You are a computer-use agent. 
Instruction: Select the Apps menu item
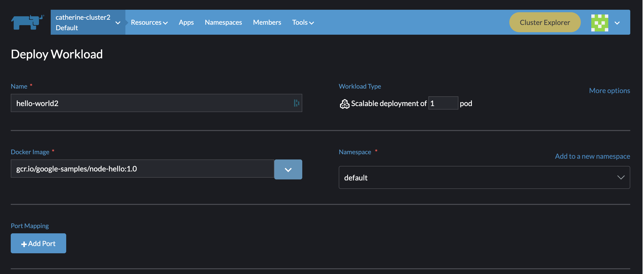click(x=186, y=22)
